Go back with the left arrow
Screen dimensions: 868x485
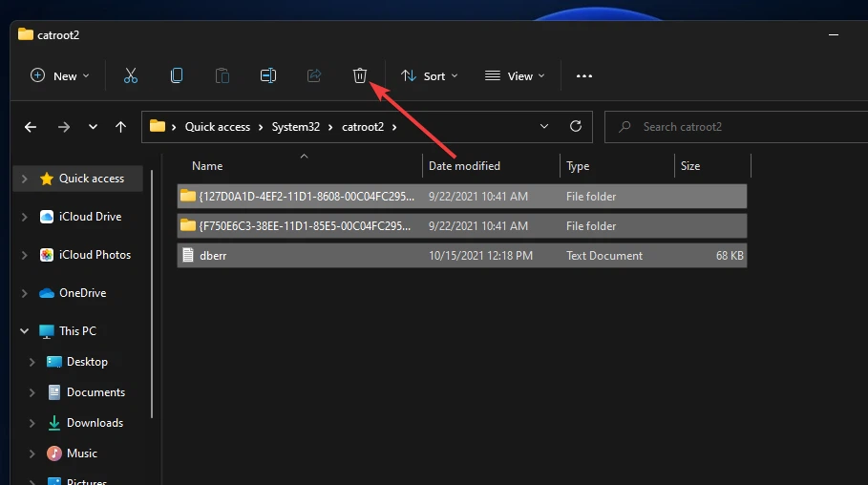click(x=31, y=127)
